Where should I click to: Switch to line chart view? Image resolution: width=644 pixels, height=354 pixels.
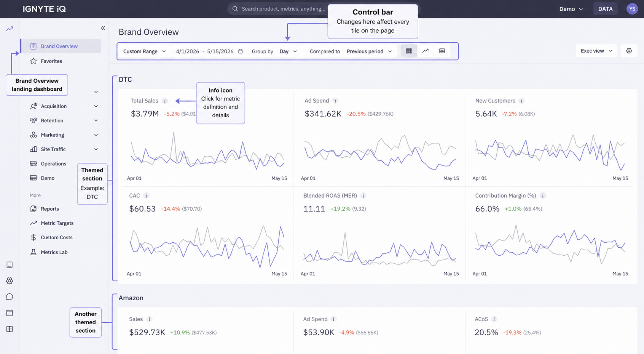click(x=426, y=51)
